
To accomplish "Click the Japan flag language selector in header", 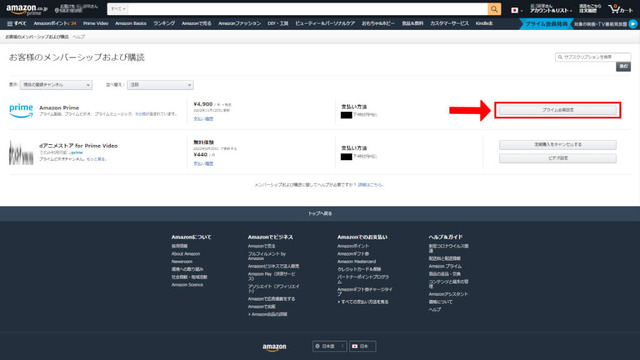I will (516, 10).
